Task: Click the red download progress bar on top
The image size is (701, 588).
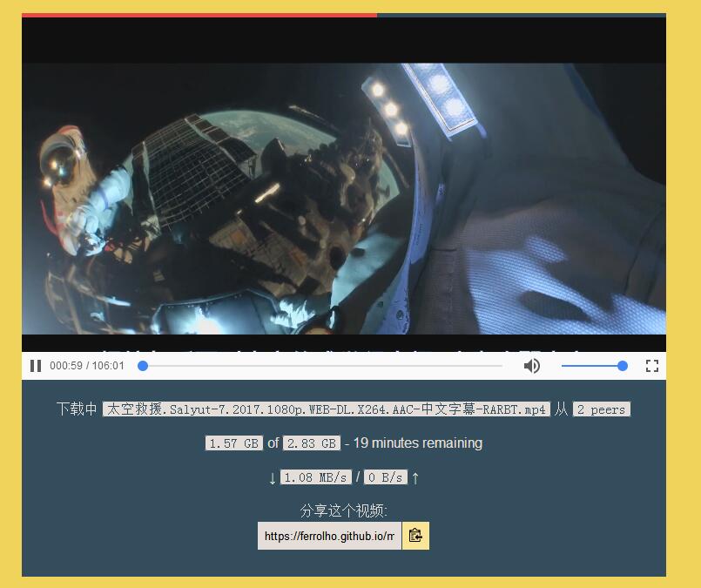Action: pyautogui.click(x=199, y=15)
